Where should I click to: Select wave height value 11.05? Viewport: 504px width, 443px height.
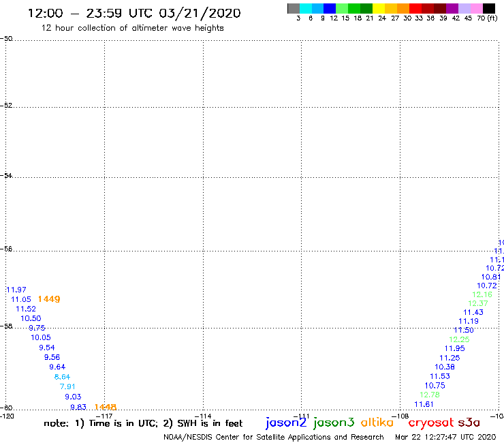21,299
